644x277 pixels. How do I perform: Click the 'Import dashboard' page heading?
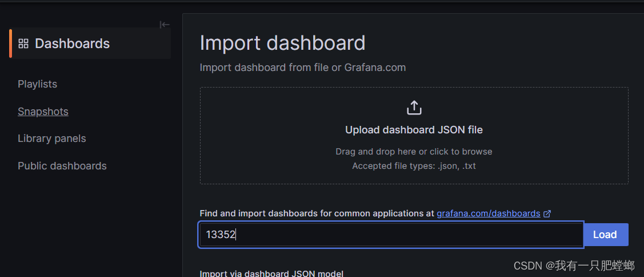pos(282,43)
